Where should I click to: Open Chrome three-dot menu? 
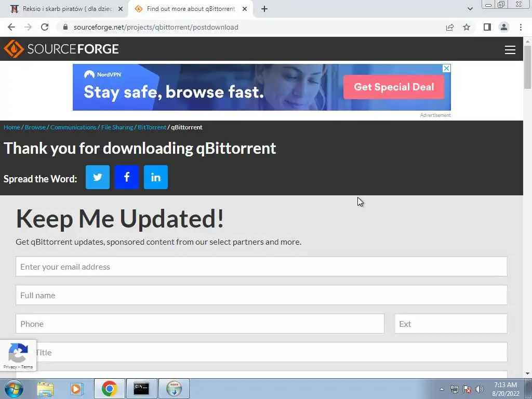pos(521,27)
